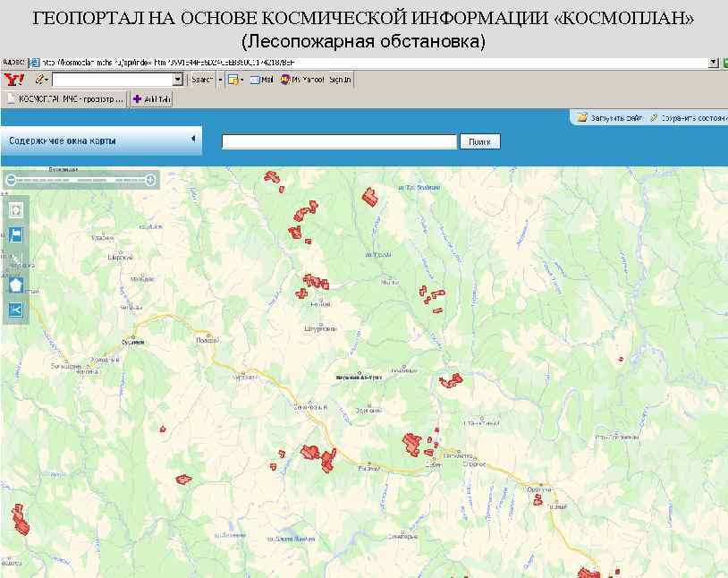Zoom out with the minus map button
728x578 pixels.
[11, 180]
